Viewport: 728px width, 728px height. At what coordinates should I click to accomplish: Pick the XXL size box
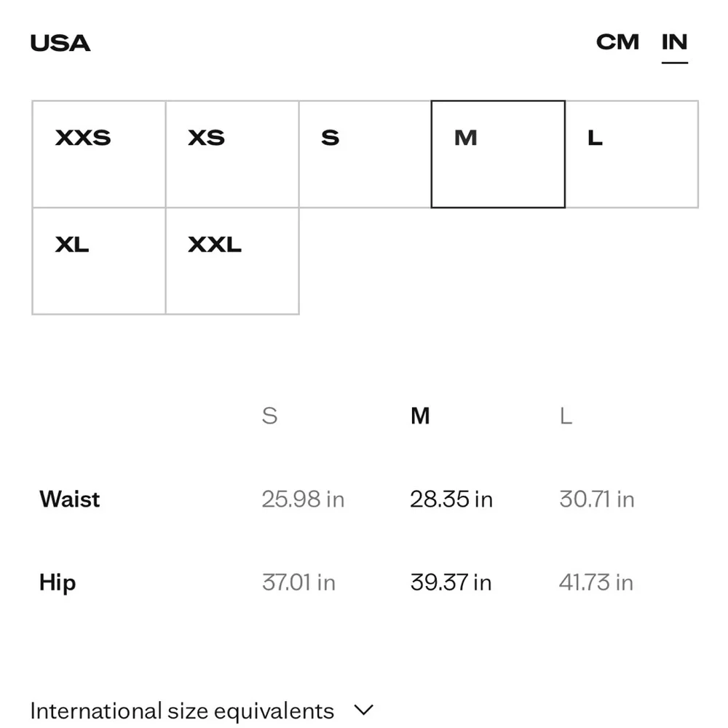[232, 261]
